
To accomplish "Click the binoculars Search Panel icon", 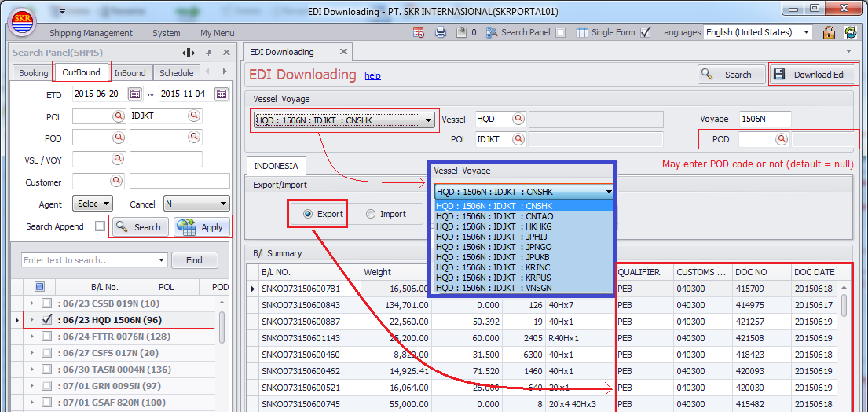I will pyautogui.click(x=493, y=33).
